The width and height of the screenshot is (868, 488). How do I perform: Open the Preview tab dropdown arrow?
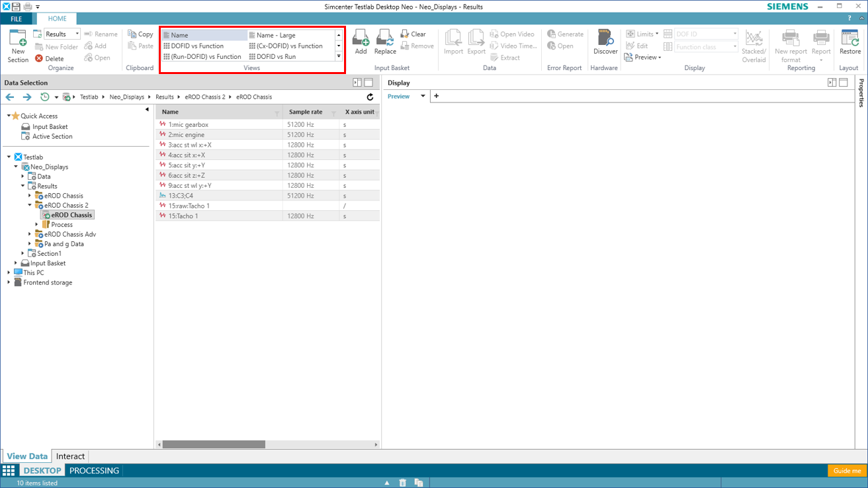(x=423, y=97)
